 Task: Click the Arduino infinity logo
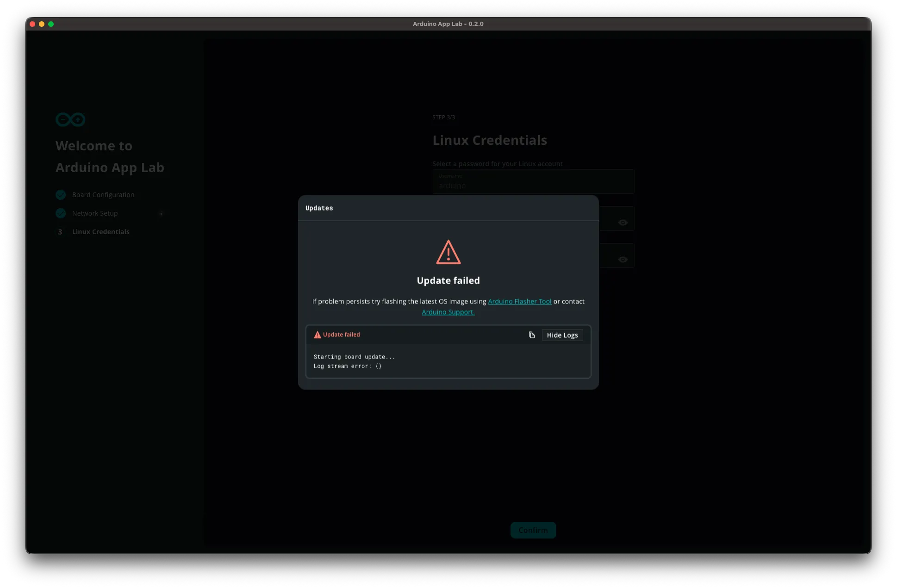(x=70, y=120)
